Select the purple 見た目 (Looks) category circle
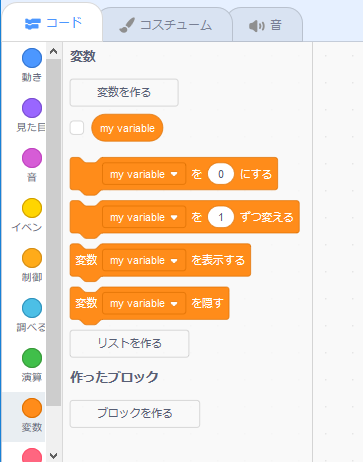The image size is (363, 462). [32, 108]
